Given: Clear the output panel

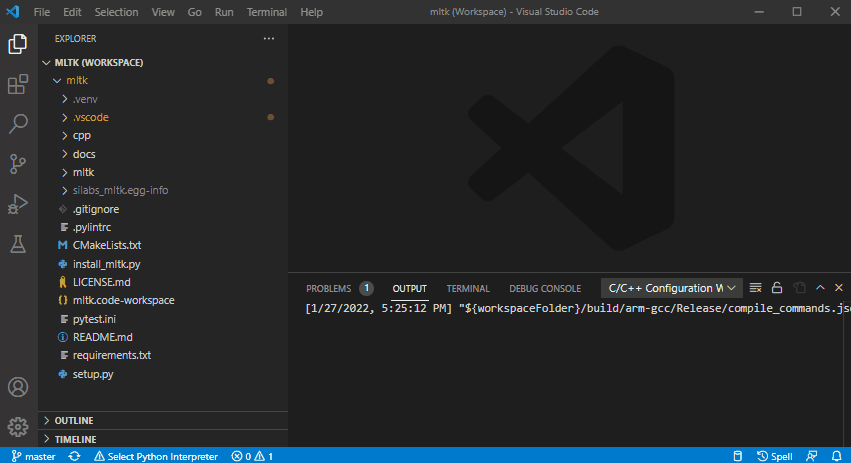Looking at the screenshot, I should [x=756, y=288].
